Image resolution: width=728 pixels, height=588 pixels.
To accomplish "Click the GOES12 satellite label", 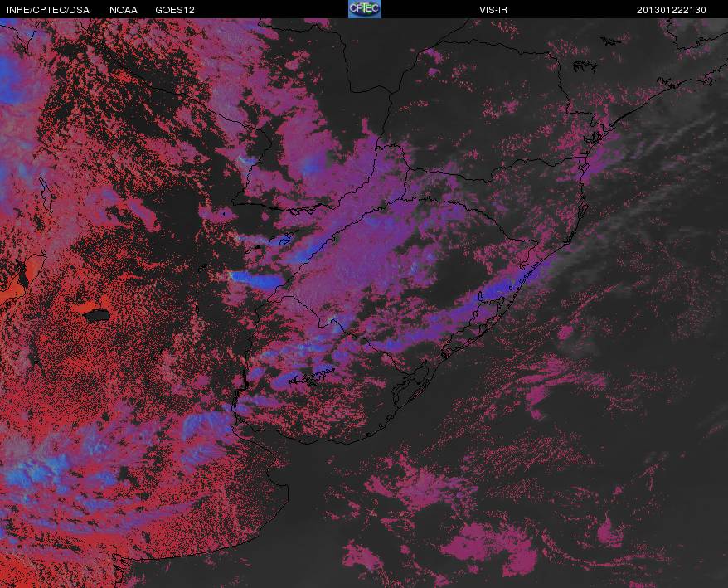I will [x=175, y=10].
